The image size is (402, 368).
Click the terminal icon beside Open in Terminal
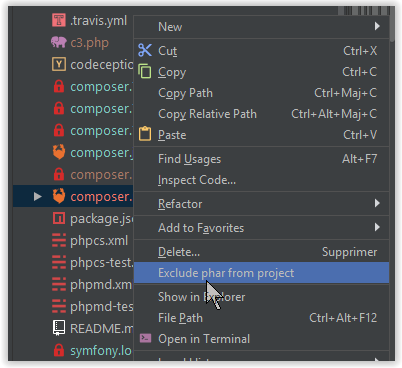point(145,338)
